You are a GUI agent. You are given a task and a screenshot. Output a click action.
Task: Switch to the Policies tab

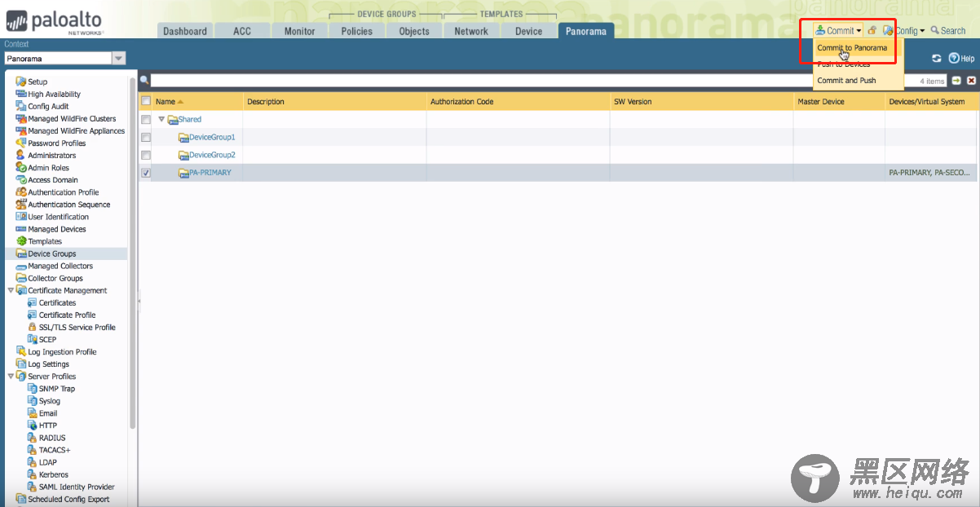[356, 31]
